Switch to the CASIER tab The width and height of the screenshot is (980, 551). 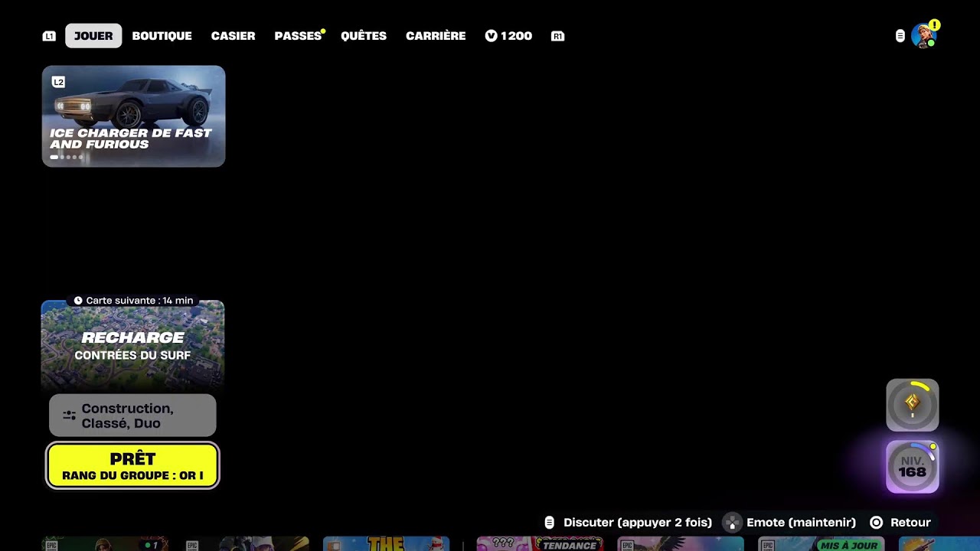click(233, 36)
